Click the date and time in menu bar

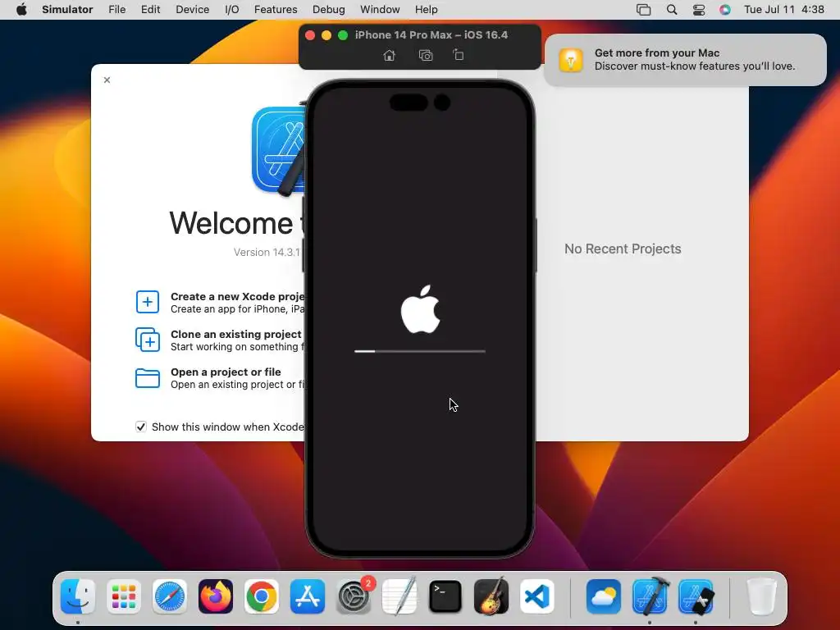click(783, 10)
